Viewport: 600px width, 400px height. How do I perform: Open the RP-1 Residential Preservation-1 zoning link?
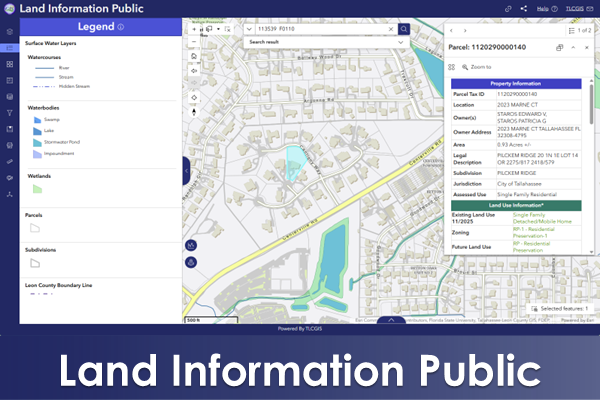pyautogui.click(x=533, y=232)
